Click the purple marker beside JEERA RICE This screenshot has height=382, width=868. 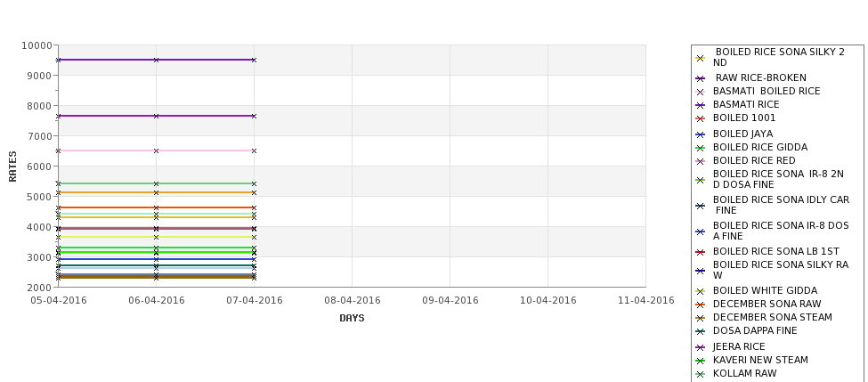click(x=701, y=347)
